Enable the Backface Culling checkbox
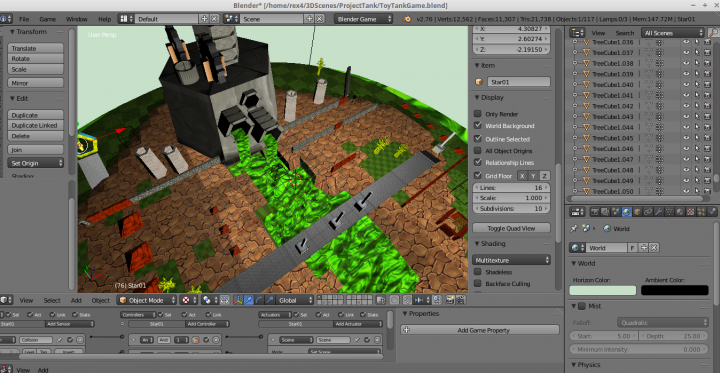 pos(478,283)
